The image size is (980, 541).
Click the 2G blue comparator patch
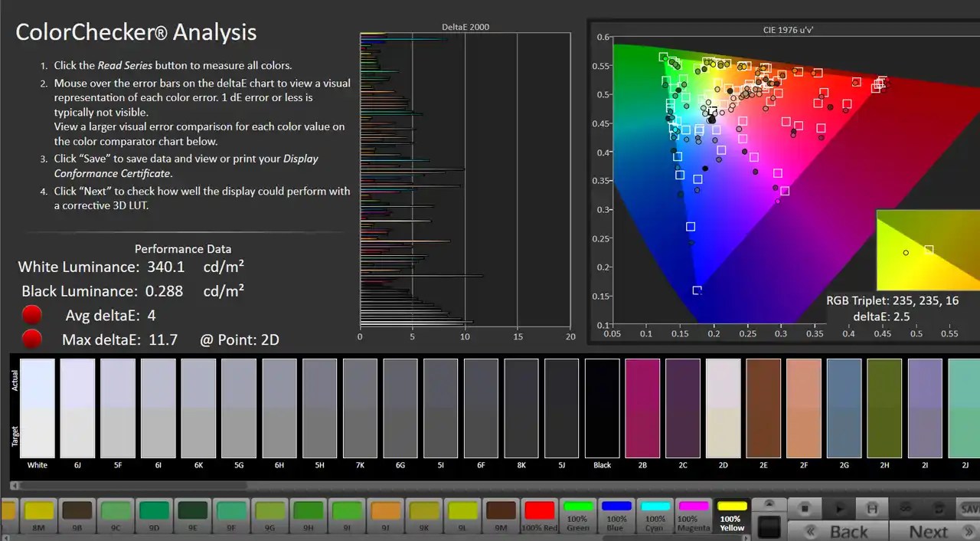click(844, 408)
